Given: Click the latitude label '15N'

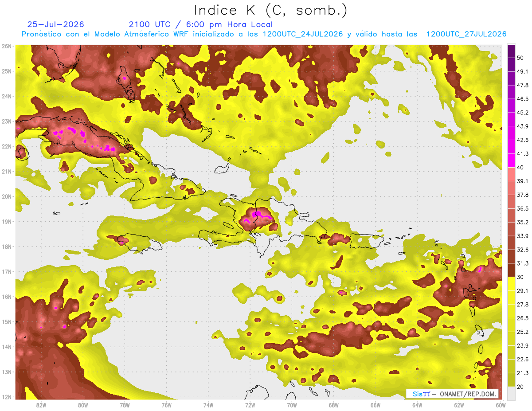Looking at the screenshot, I should point(7,322).
